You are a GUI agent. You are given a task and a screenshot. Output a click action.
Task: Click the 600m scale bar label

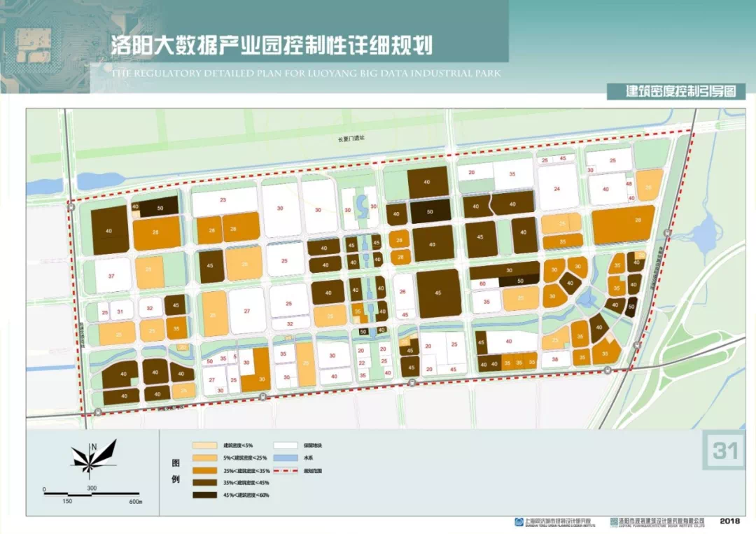[136, 502]
